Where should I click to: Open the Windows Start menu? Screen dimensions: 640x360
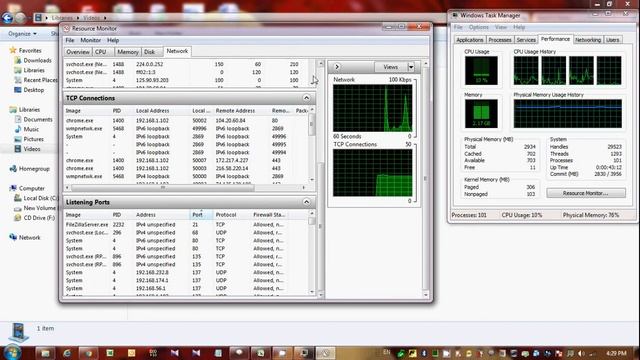click(x=12, y=352)
